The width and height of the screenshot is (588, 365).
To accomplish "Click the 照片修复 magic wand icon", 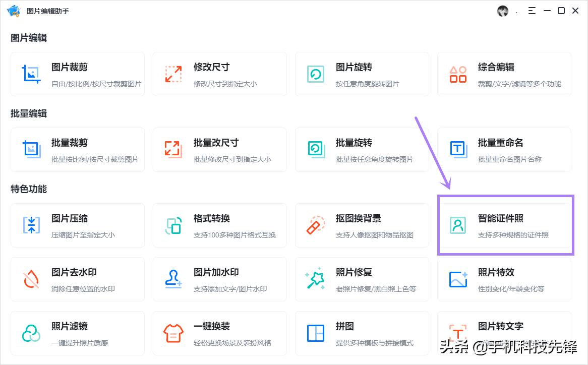I will tap(315, 279).
